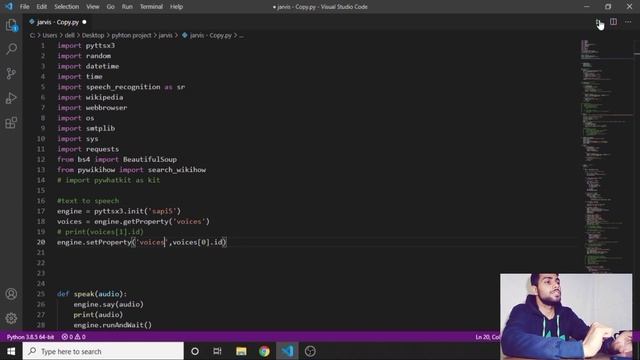The height and width of the screenshot is (360, 640).
Task: Switch to Visual Studio Code taskbar icon
Action: pos(287,351)
